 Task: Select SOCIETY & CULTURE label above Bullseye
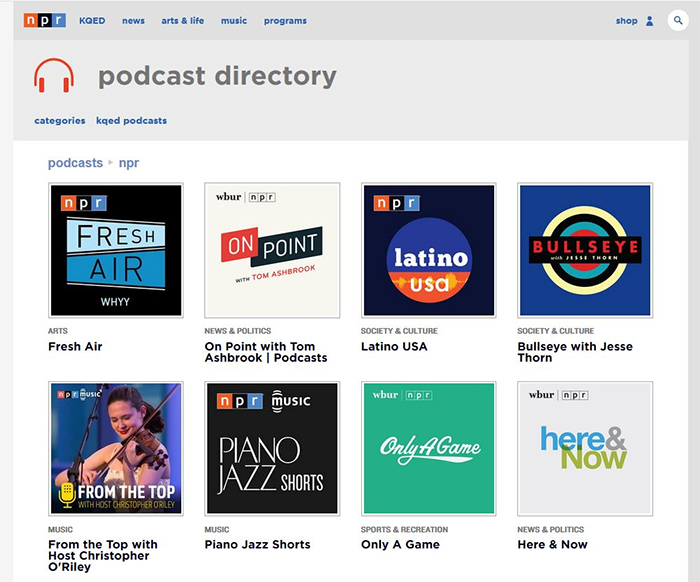click(556, 331)
